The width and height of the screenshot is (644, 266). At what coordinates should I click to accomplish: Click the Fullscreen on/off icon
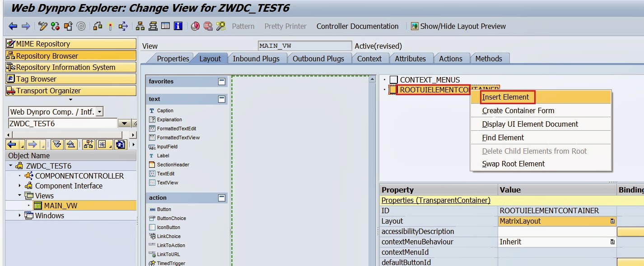click(165, 26)
